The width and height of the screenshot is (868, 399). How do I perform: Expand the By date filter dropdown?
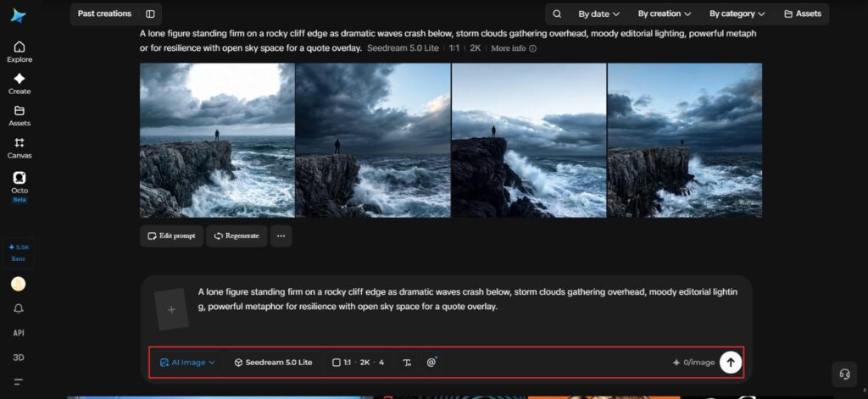[599, 14]
